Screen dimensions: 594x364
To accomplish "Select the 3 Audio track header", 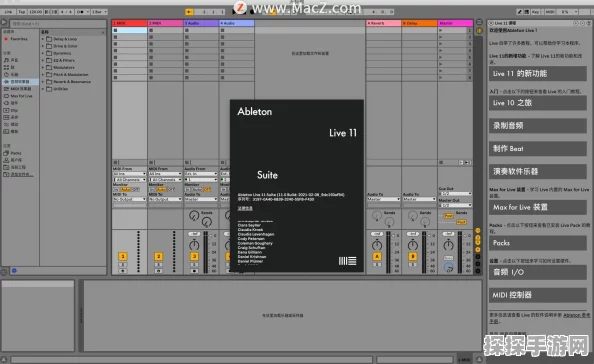I will pos(201,23).
